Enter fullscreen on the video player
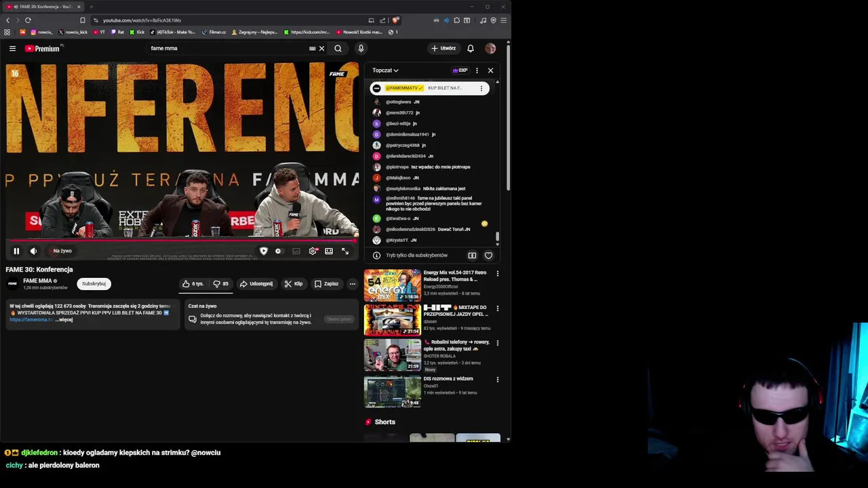Image resolution: width=868 pixels, height=488 pixels. (x=345, y=251)
